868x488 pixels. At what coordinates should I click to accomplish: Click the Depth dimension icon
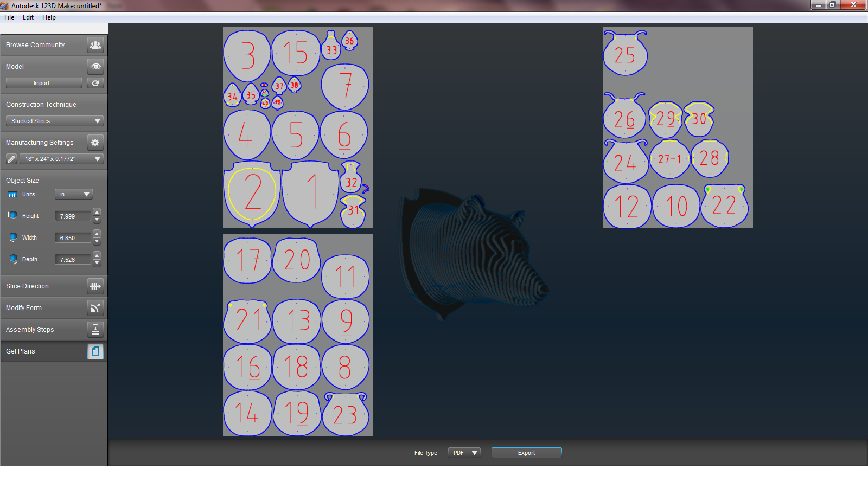coord(13,259)
